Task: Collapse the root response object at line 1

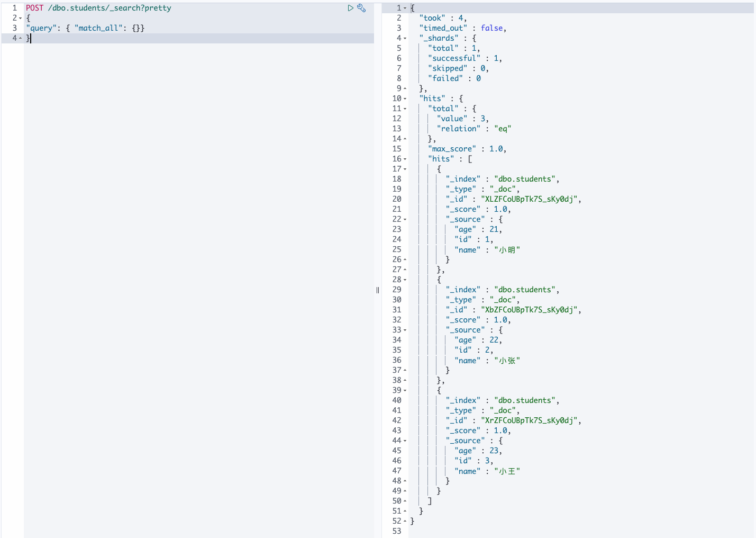Action: pyautogui.click(x=405, y=8)
